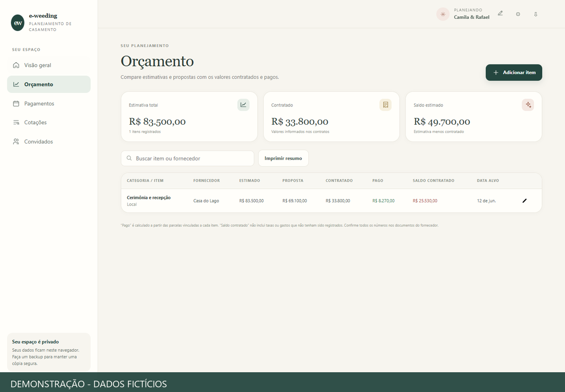
Task: Click the sparkle icon on Saldo estimado card
Action: (x=528, y=105)
